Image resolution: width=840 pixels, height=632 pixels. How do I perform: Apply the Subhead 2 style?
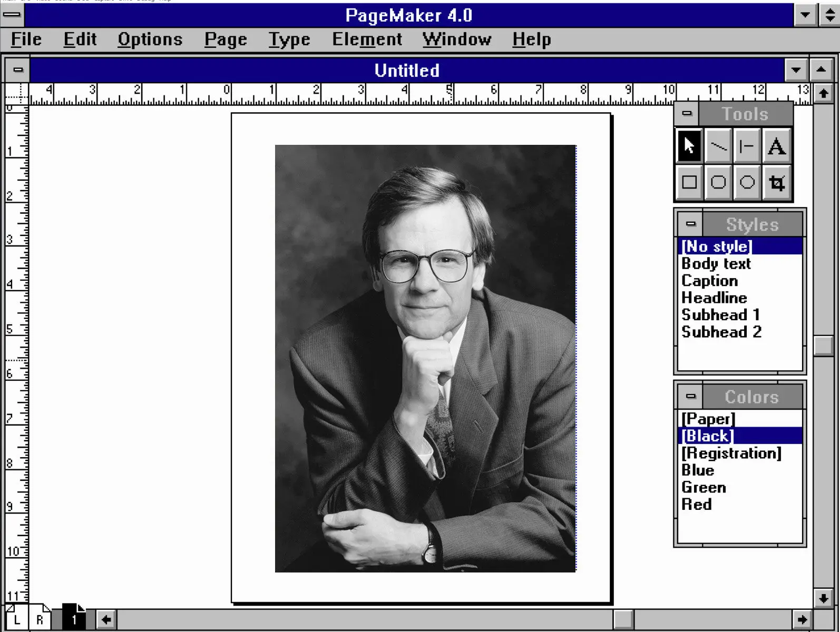(740, 332)
